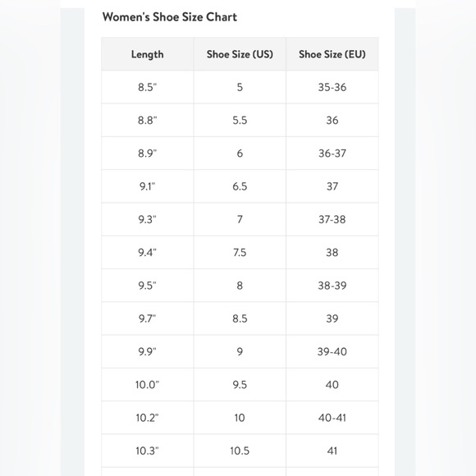Select the Shoe Size (US) column header

click(240, 54)
